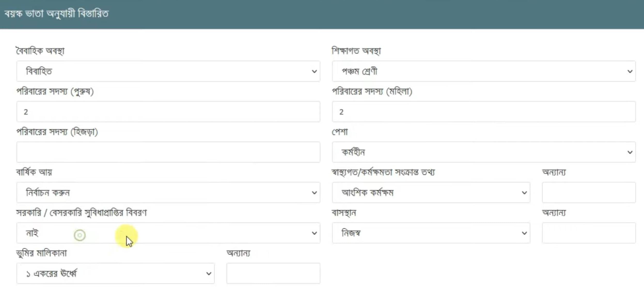The height and width of the screenshot is (290, 644).
Task: Open the পরিবারের সদস্য (হিজড়া) dropdown
Action: [168, 152]
